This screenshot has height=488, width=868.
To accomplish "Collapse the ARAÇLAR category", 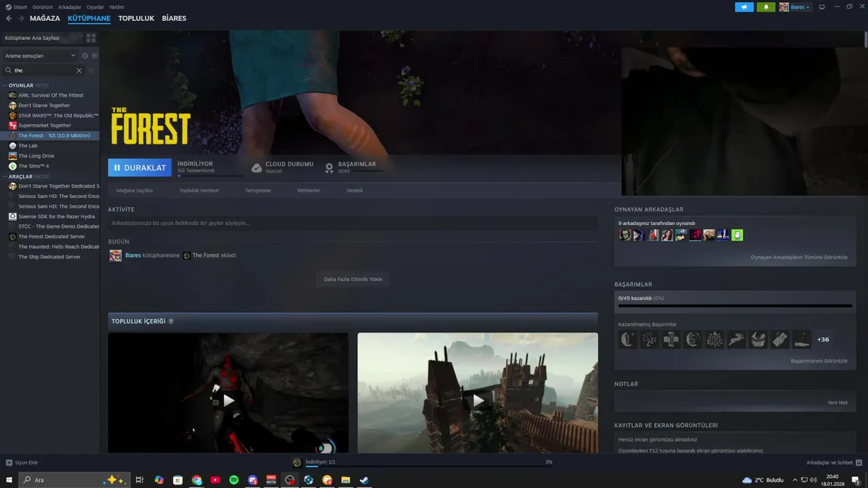I will pos(5,176).
